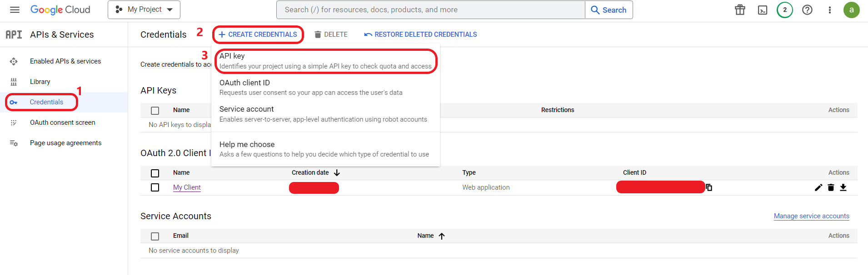
Task: Open the free trial gift icon
Action: (x=740, y=10)
